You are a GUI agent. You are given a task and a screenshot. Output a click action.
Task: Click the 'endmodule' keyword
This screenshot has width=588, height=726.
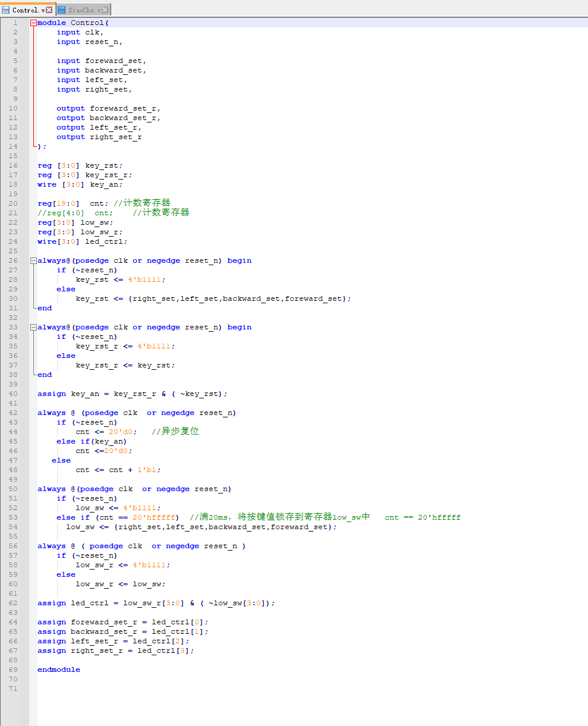coord(59,670)
